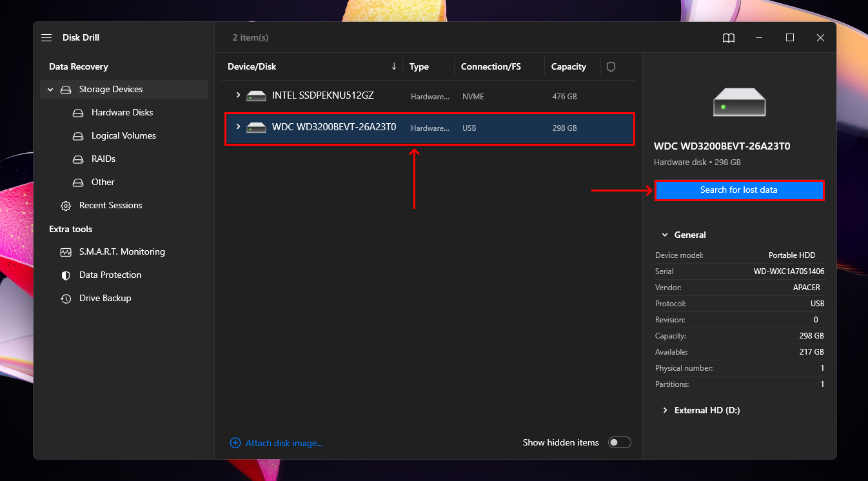Click the vendor value APACER
Image resolution: width=868 pixels, height=481 pixels.
click(807, 288)
